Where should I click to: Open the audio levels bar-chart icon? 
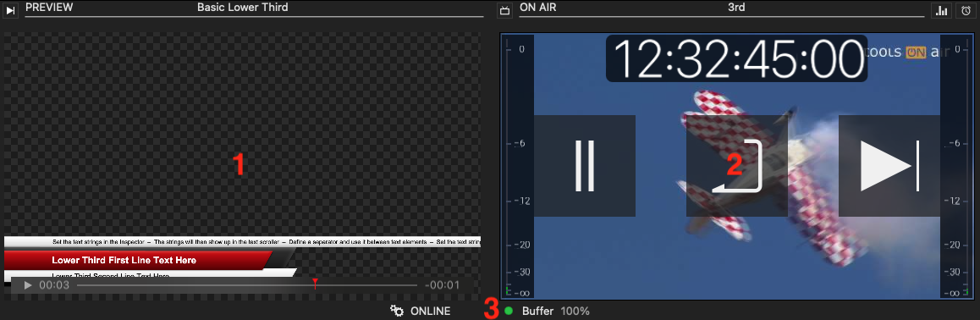coord(940,10)
